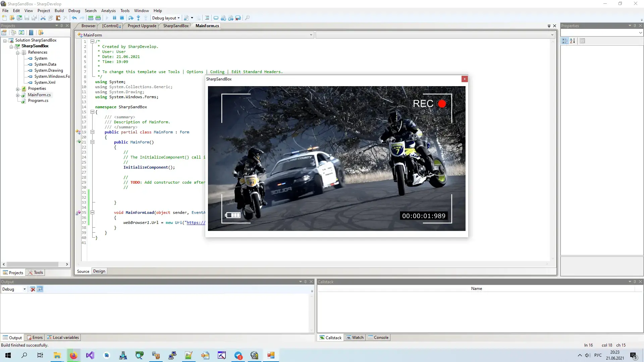
Task: Collapse the References tree node
Action: (18, 53)
